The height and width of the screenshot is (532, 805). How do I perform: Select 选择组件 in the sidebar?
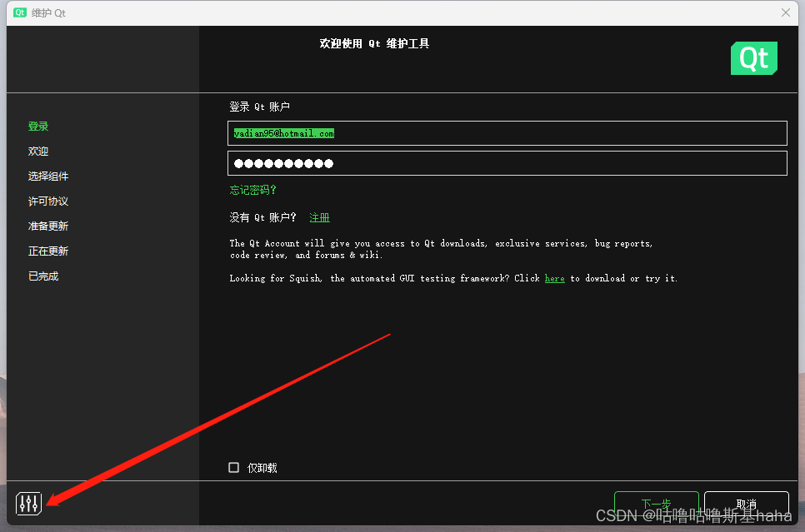48,176
